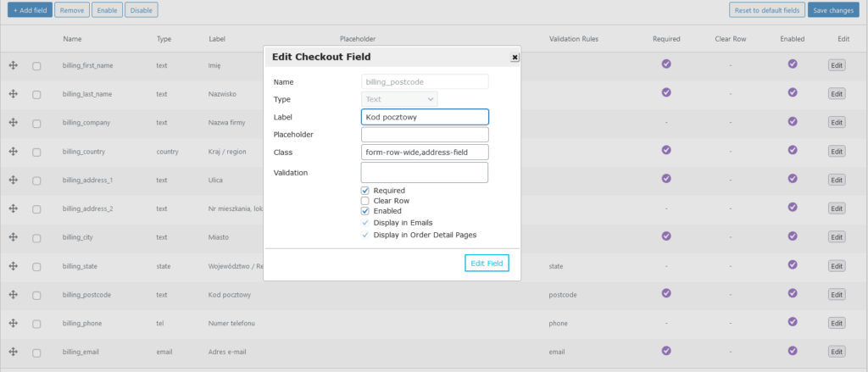Close the Edit Checkout Field dialog
The height and width of the screenshot is (372, 868).
pos(515,57)
